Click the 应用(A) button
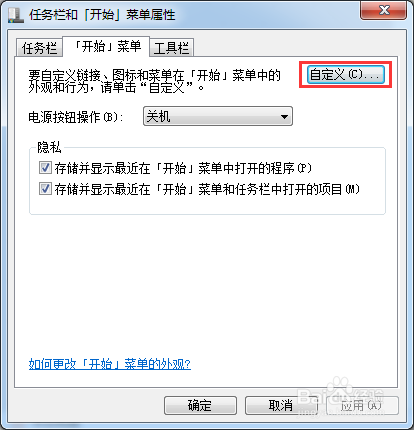Screen dimensions: 414x430 362,405
